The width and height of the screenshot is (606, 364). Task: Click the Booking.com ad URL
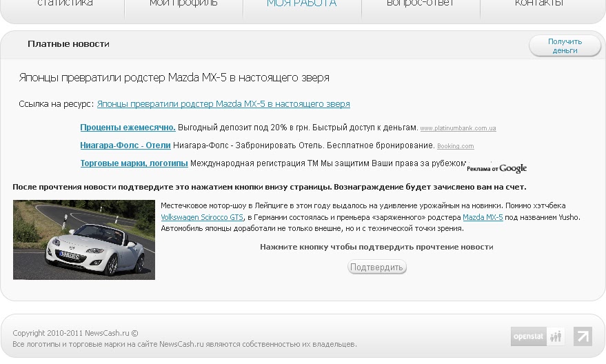point(455,146)
